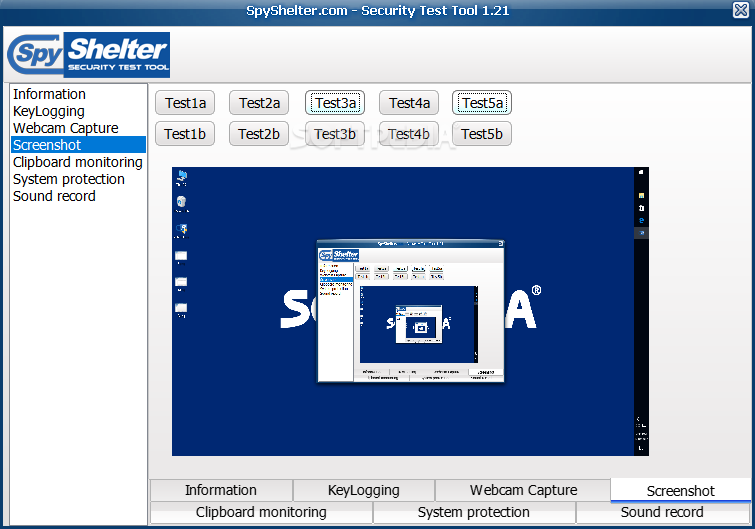The height and width of the screenshot is (529, 755).
Task: Click the captured desktop screenshot preview
Action: pos(410,311)
